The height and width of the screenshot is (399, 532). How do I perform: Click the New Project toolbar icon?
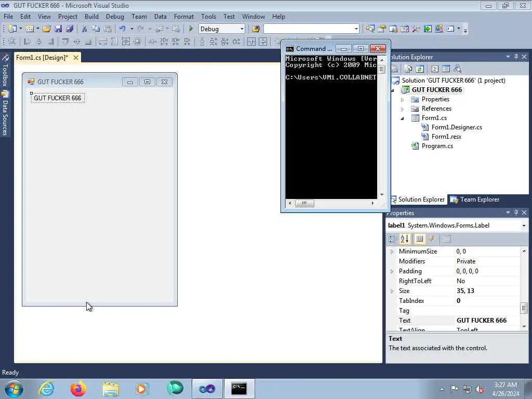click(12, 29)
